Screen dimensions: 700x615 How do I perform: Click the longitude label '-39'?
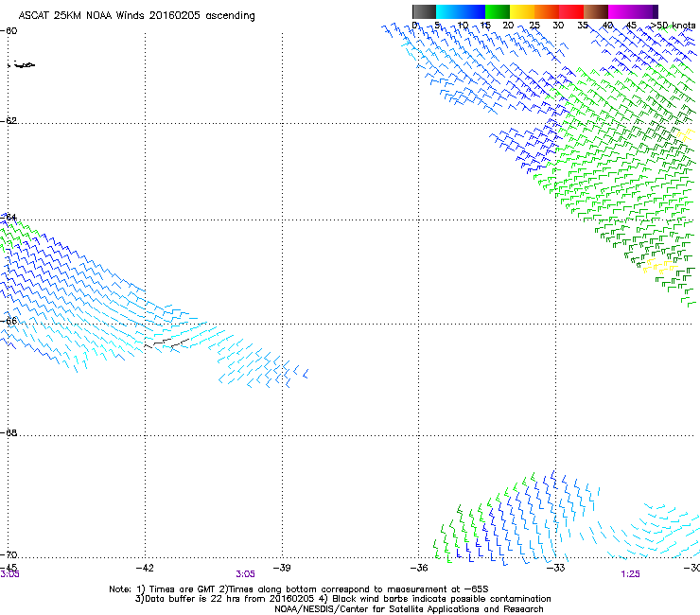click(x=282, y=568)
